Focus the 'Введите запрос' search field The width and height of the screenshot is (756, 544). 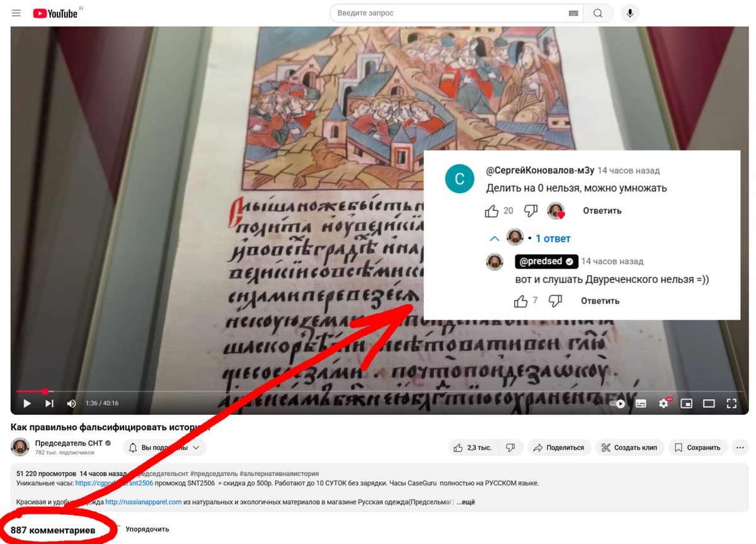450,13
